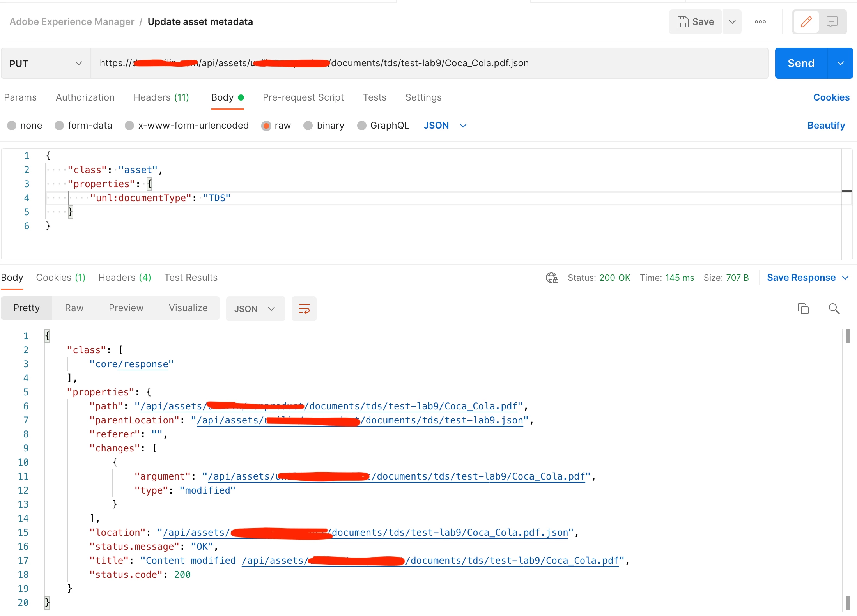Click the pencil edit mode icon
This screenshot has height=616, width=857.
(806, 22)
